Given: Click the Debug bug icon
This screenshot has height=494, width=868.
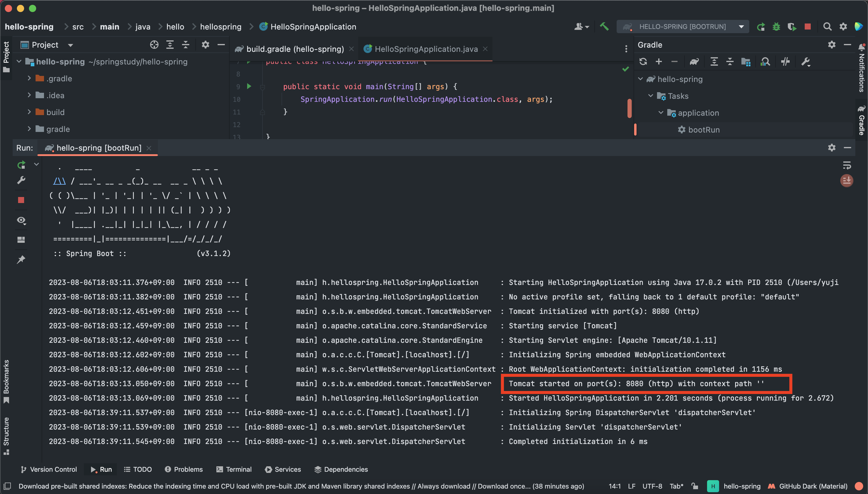Looking at the screenshot, I should pos(776,27).
